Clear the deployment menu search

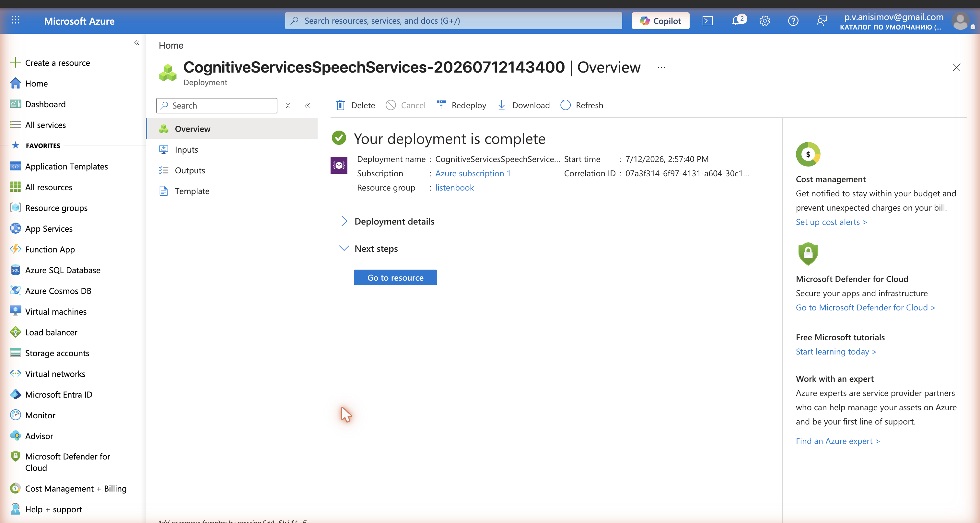coord(287,105)
